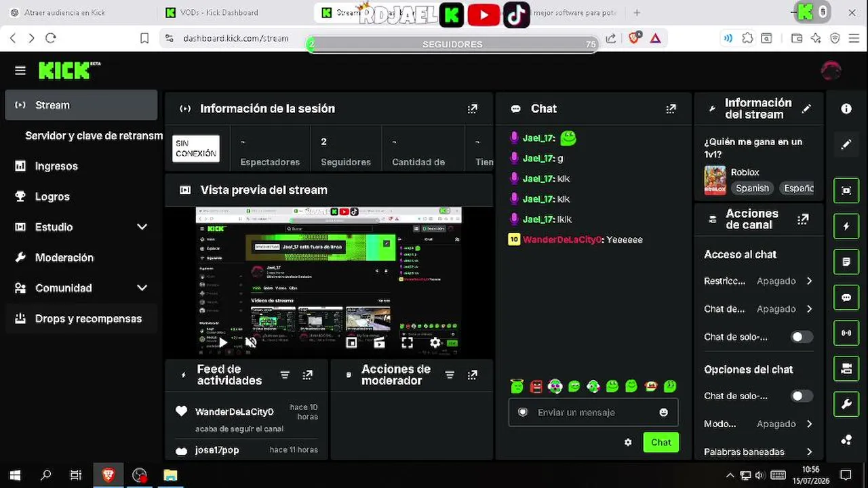
Task: Click jose17pop in the activity feed
Action: coord(217,450)
